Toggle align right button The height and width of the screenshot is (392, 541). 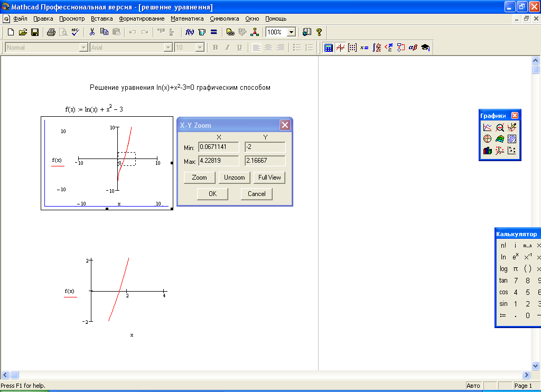[281, 48]
